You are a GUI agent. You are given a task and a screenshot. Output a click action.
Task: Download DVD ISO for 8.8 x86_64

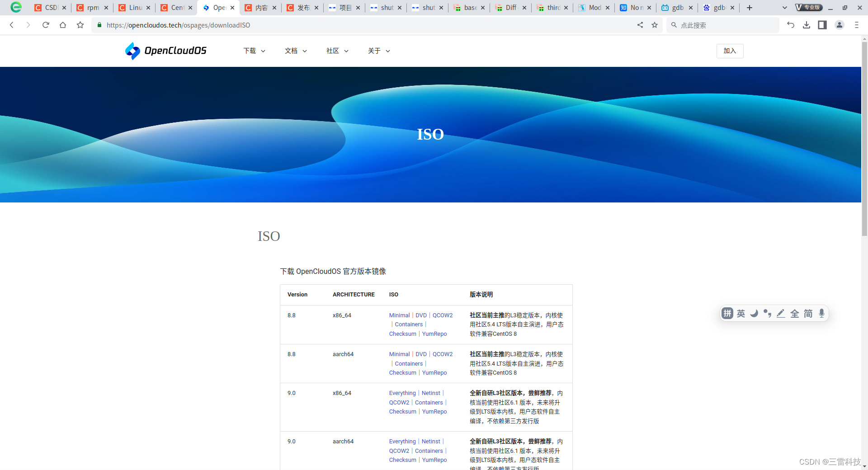tap(421, 315)
